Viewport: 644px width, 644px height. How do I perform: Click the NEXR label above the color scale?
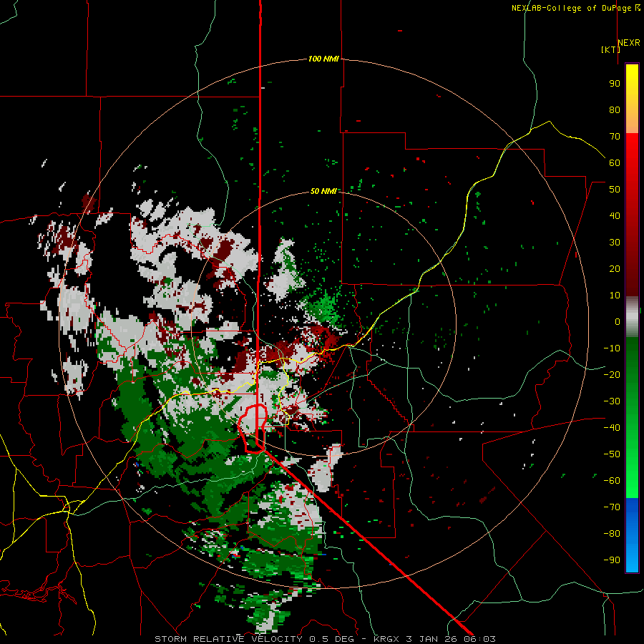tap(629, 43)
